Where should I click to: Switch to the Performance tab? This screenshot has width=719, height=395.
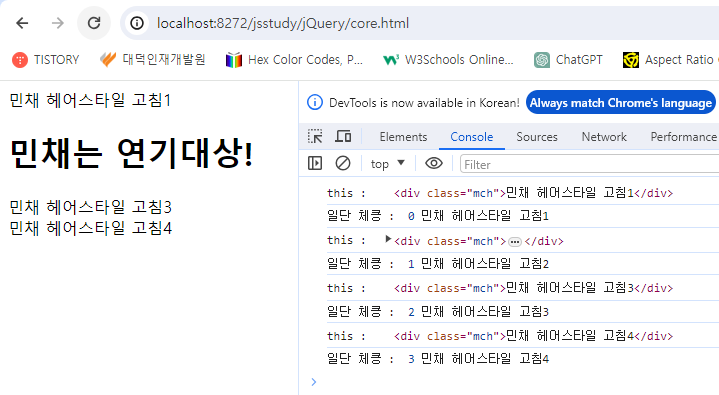click(683, 137)
